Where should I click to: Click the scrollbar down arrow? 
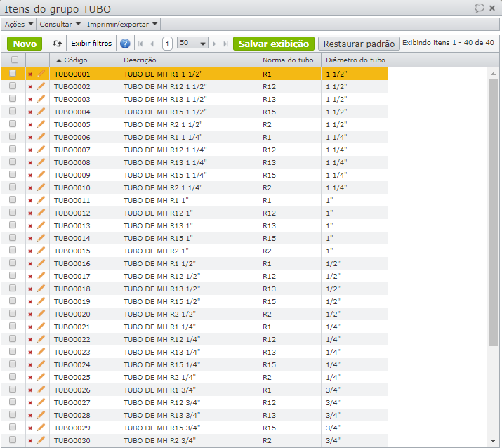pos(493,441)
